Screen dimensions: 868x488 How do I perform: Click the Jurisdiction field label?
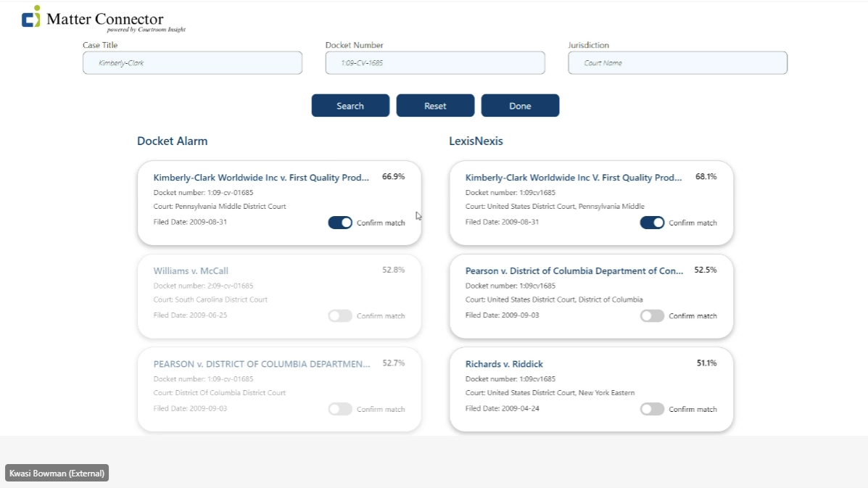[x=588, y=45]
